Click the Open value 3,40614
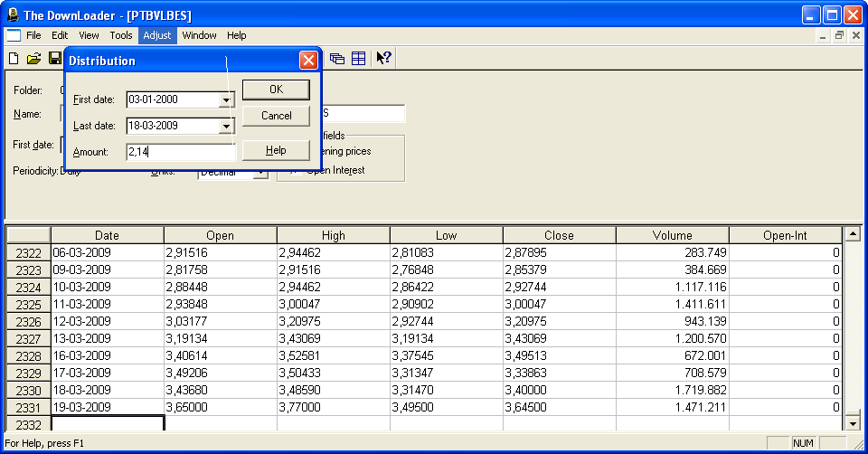The width and height of the screenshot is (868, 454). 221,355
